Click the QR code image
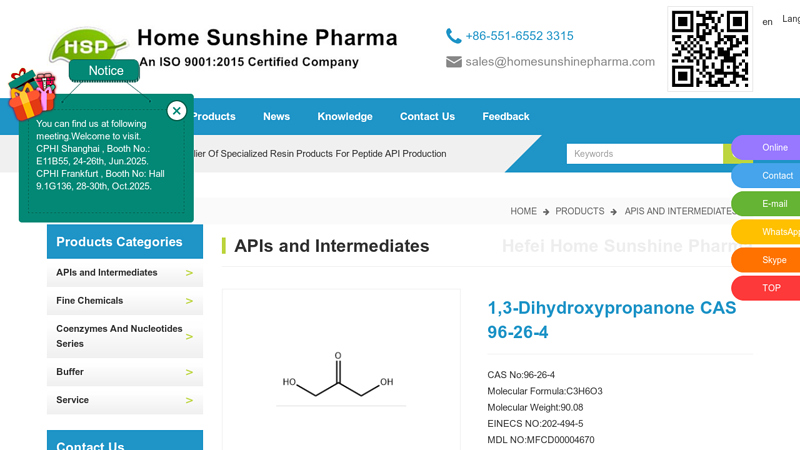 710,49
